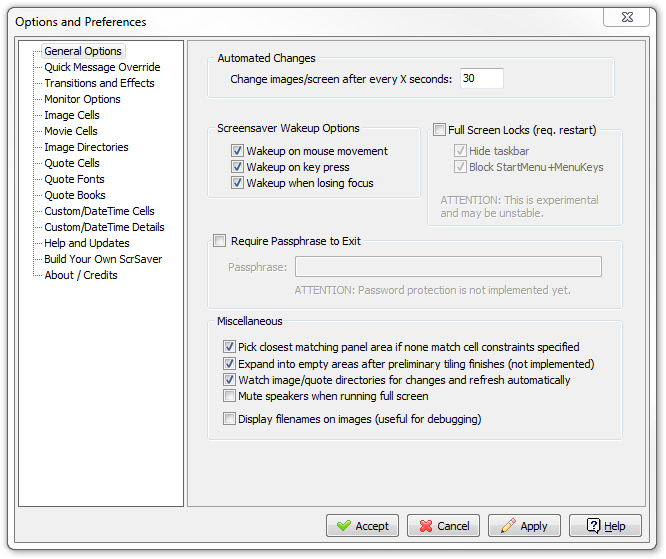Click the pencil Apply button
This screenshot has width=666, height=559.
pyautogui.click(x=524, y=525)
